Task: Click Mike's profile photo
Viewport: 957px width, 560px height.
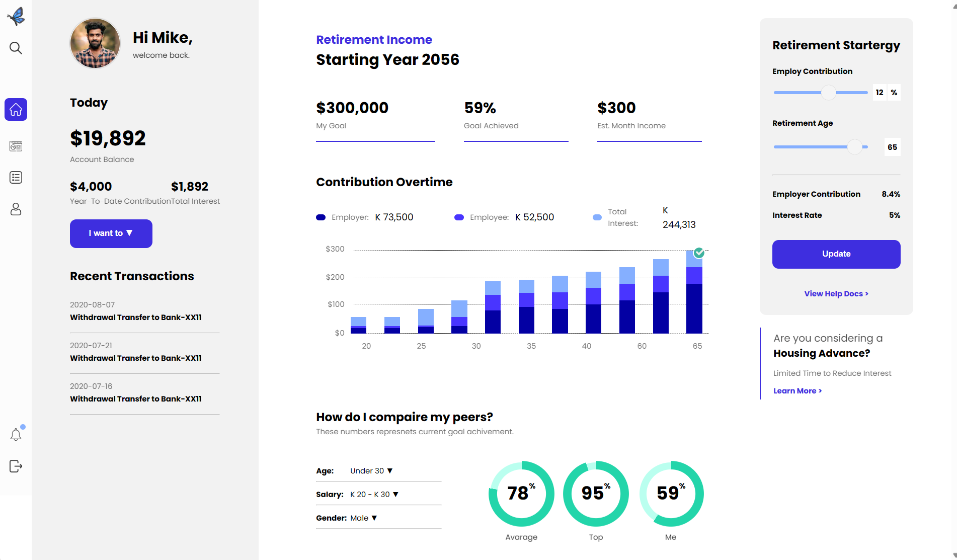Action: 95,44
